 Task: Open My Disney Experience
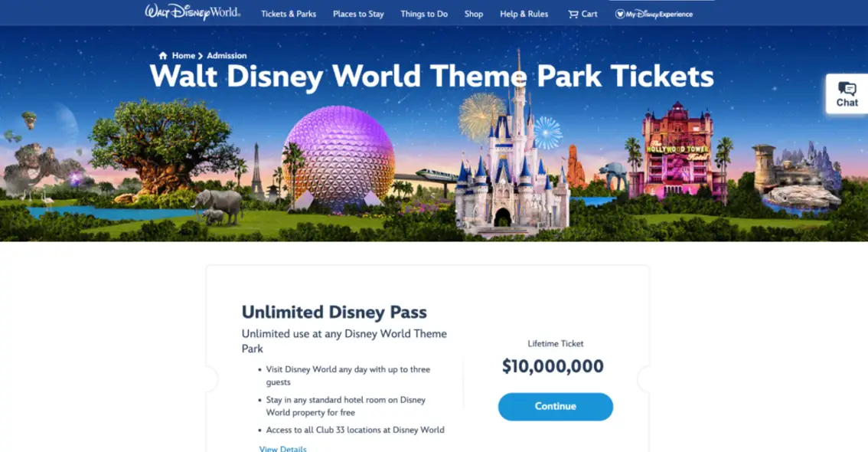[653, 13]
